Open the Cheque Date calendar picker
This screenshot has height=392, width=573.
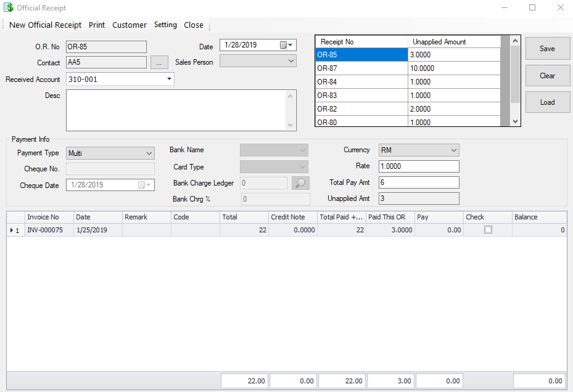pyautogui.click(x=144, y=185)
